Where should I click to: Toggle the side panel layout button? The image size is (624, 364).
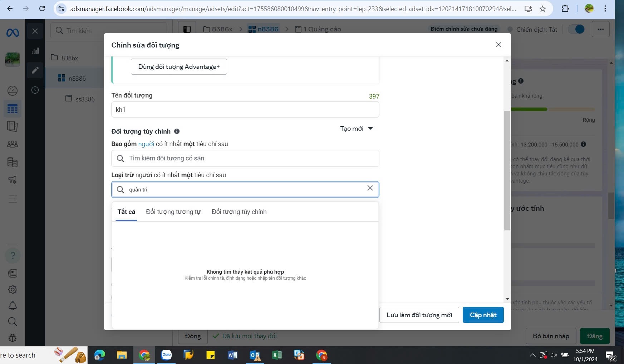click(187, 29)
